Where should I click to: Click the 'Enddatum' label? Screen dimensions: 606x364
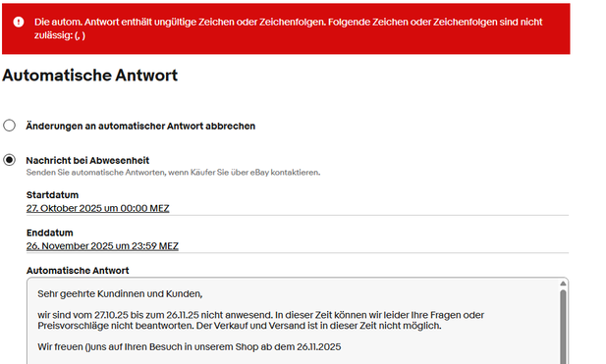coord(50,233)
